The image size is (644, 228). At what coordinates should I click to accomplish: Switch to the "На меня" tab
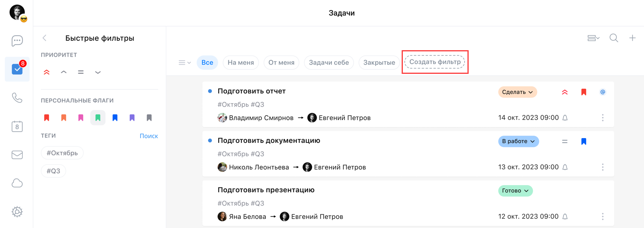[x=240, y=63]
